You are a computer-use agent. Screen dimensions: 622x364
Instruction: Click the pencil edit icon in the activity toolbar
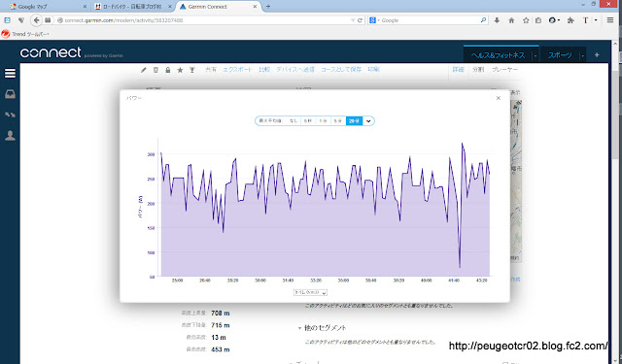pos(144,70)
